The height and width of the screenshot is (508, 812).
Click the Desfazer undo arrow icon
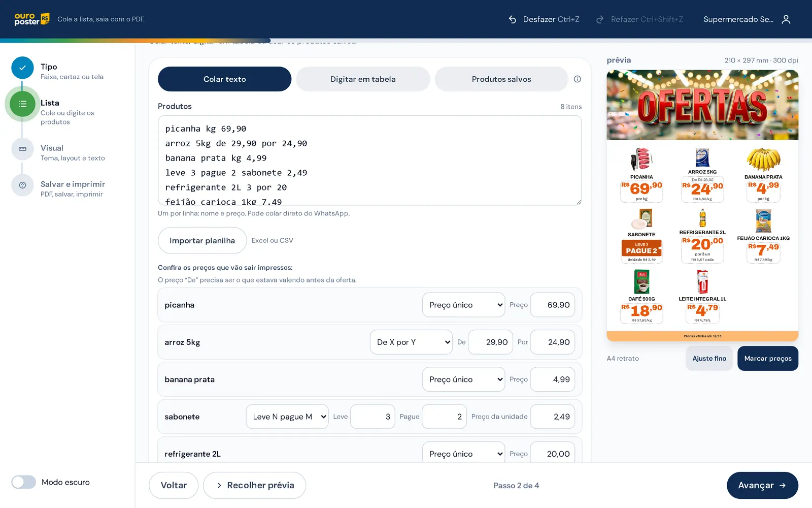[513, 19]
